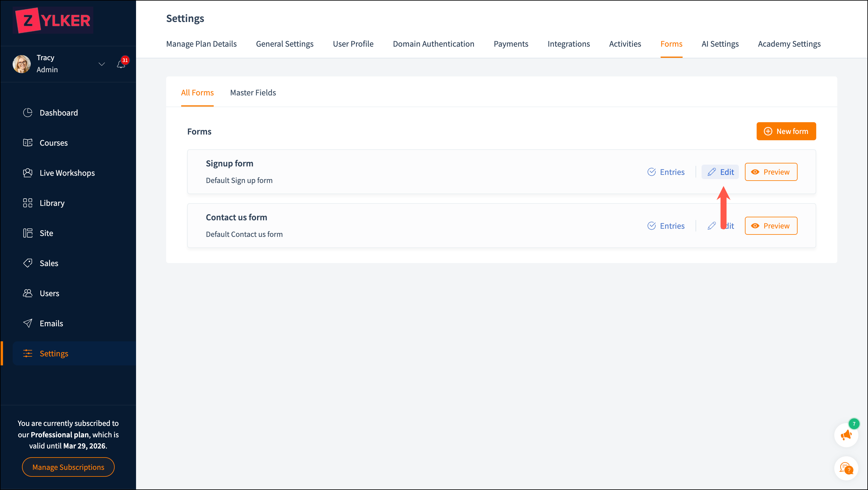Image resolution: width=868 pixels, height=490 pixels.
Task: Open the help chat bubble icon
Action: point(846,468)
